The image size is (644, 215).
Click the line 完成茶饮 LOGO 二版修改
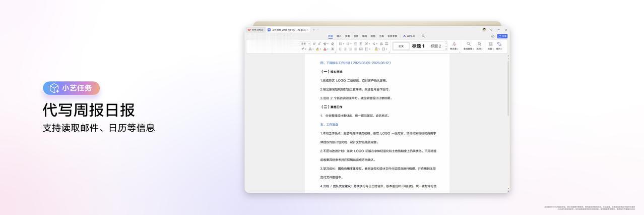354,81
